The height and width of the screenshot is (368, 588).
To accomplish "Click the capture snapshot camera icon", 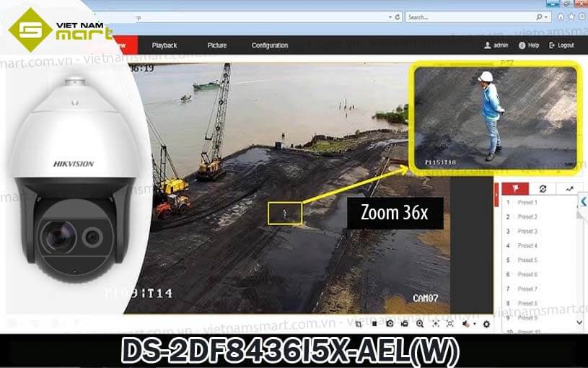I will pos(390,324).
